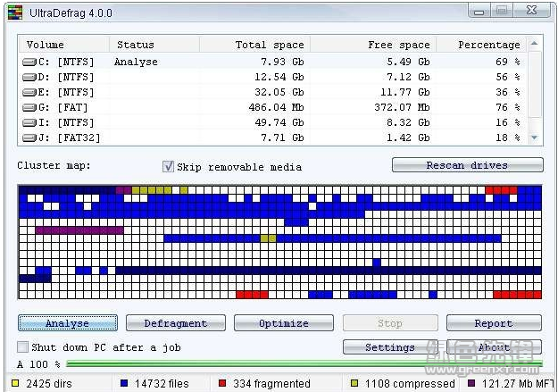
Task: Click the Cluster map label
Action: 54,165
